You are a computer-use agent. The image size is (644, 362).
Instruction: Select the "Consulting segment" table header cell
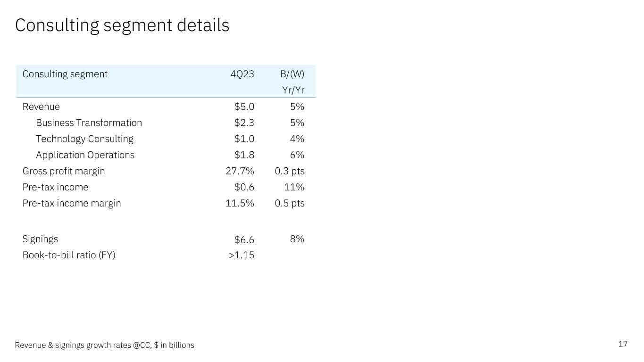click(x=65, y=74)
